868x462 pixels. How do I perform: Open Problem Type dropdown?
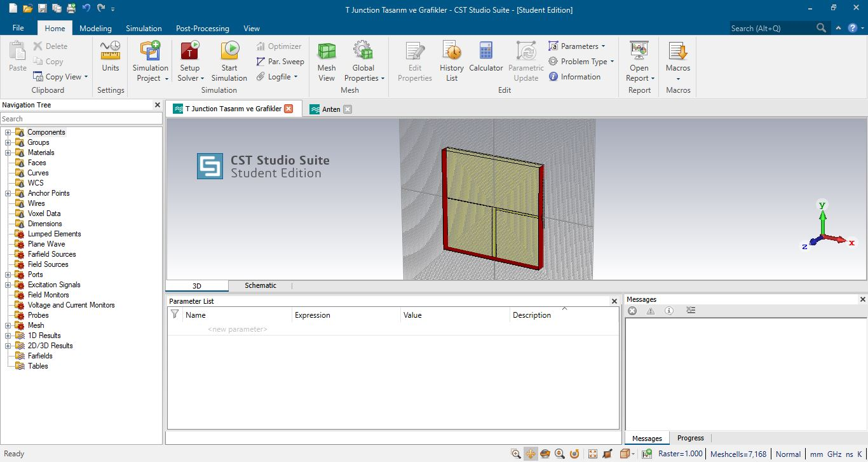(x=581, y=62)
